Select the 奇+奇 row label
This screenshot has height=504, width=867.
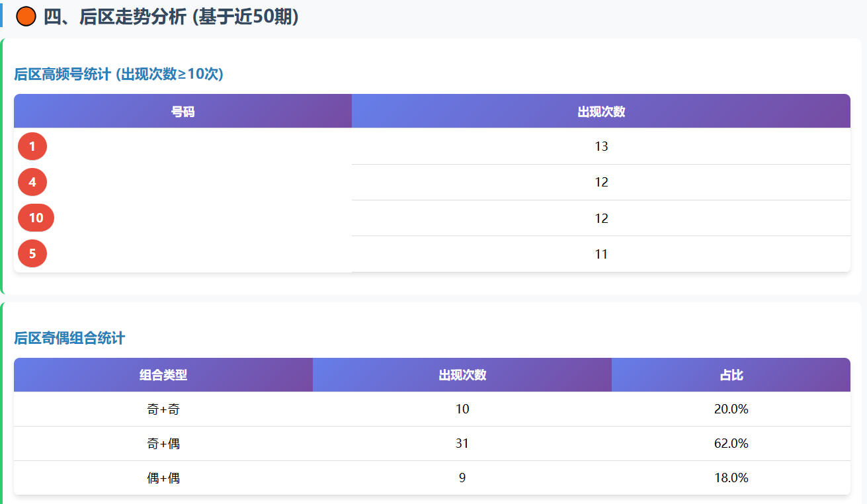[x=163, y=409]
